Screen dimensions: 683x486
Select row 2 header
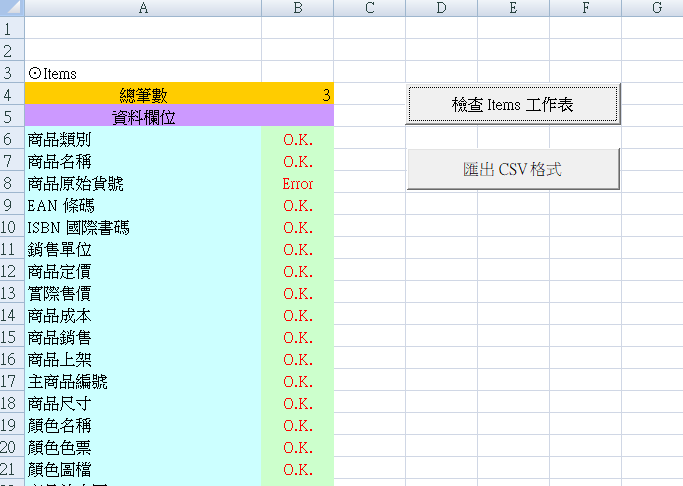[x=12, y=50]
